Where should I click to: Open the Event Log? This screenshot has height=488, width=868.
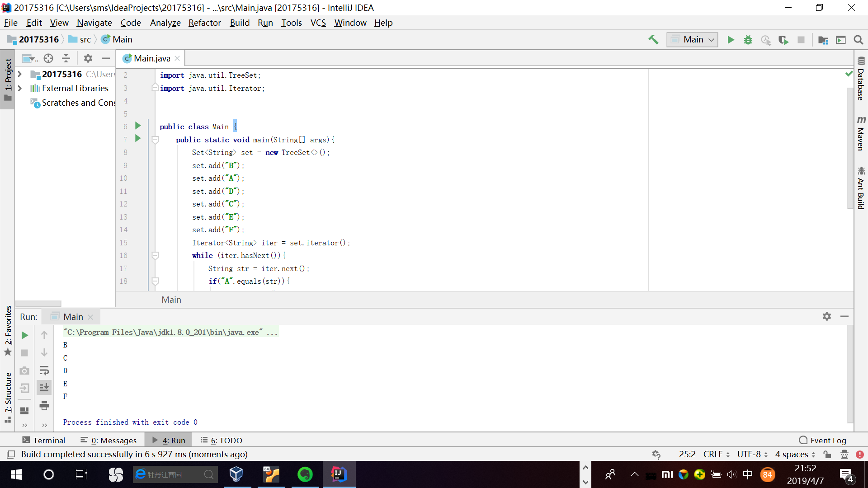822,440
